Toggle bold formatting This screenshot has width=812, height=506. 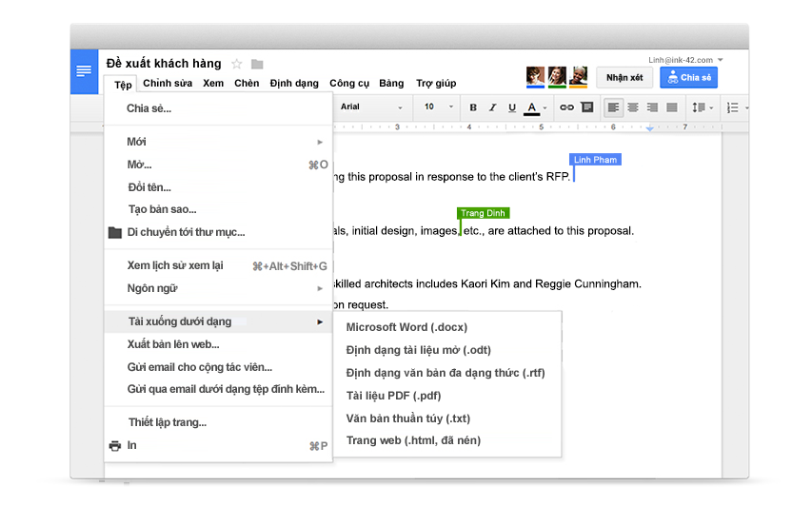coord(473,107)
